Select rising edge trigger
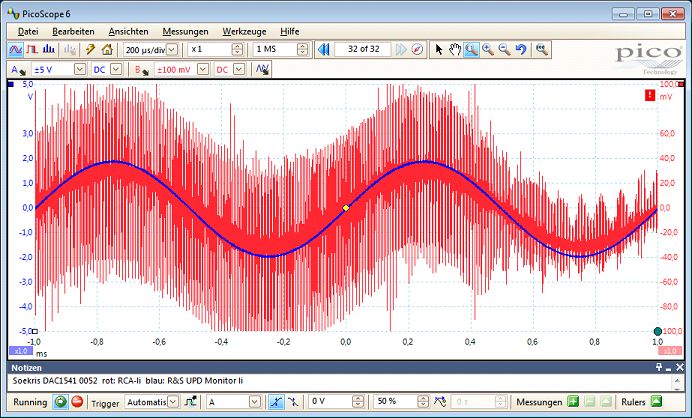The image size is (692, 418). coord(276,402)
